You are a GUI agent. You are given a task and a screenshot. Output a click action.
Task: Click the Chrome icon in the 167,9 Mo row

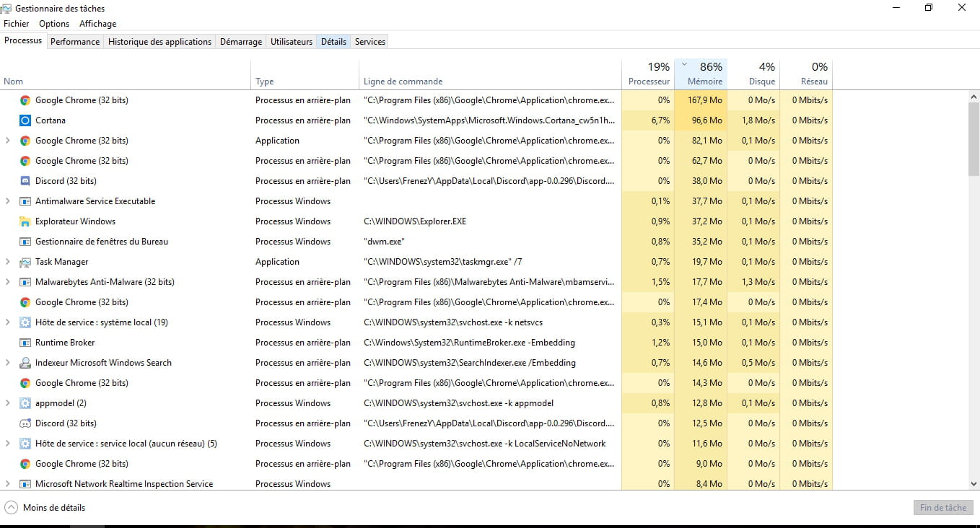[25, 100]
